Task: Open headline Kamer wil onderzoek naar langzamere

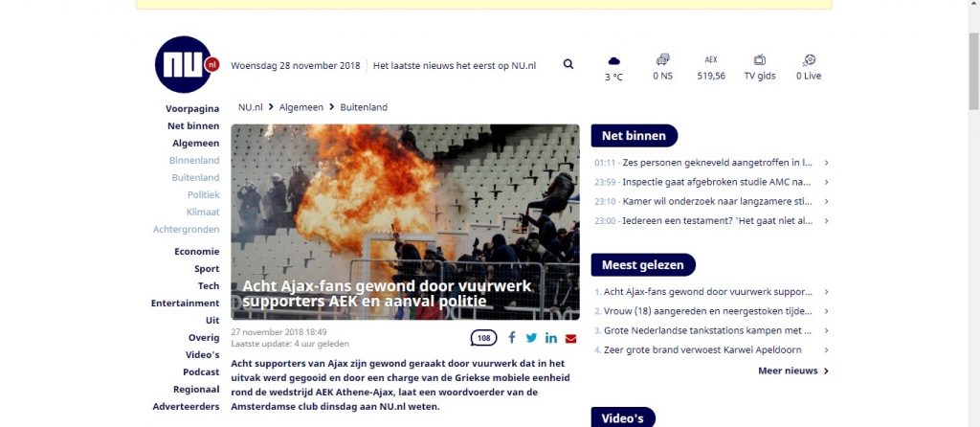Action: click(718, 201)
